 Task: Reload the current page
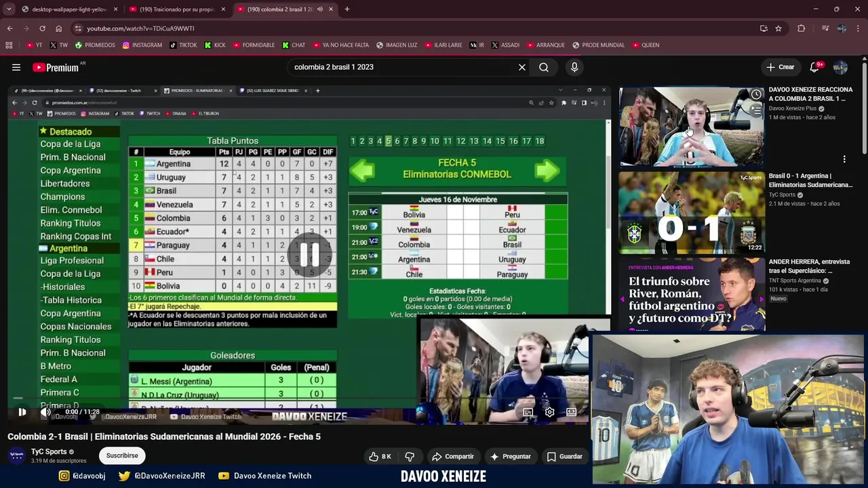(x=42, y=28)
